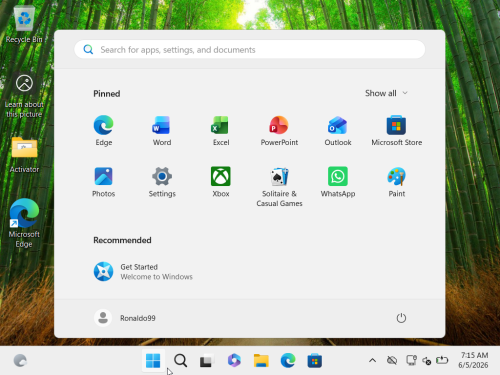Launch Copilot from the taskbar

234,360
